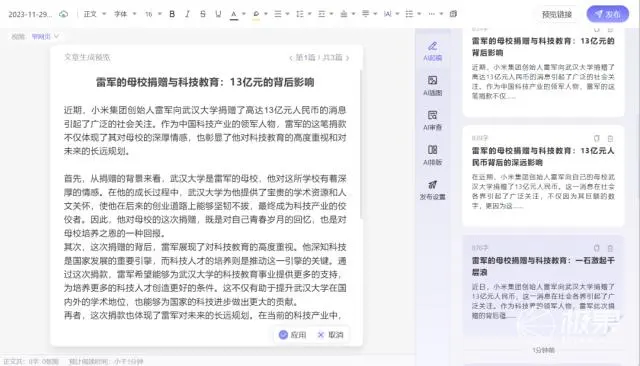
Task: Open the 字体 font dropdown
Action: (x=125, y=14)
